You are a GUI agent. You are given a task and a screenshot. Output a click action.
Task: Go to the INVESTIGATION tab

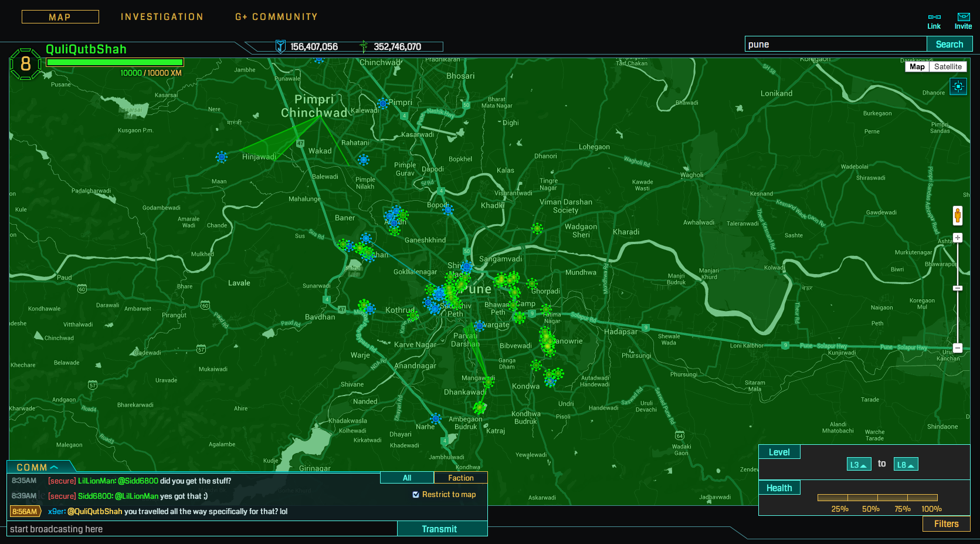(162, 17)
